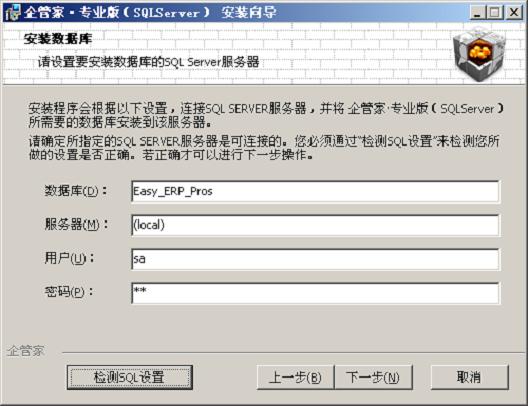Select the 用户 field containing sa
The height and width of the screenshot is (406, 528).
[x=315, y=259]
